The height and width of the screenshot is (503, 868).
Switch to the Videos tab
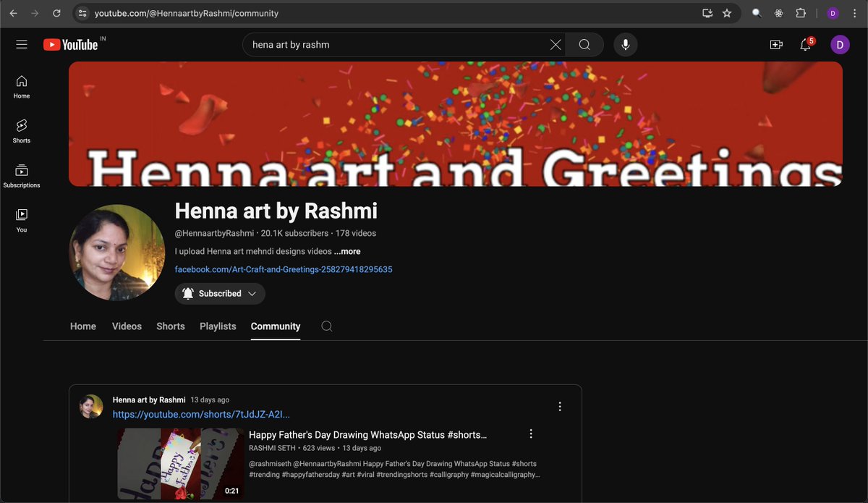pos(127,326)
